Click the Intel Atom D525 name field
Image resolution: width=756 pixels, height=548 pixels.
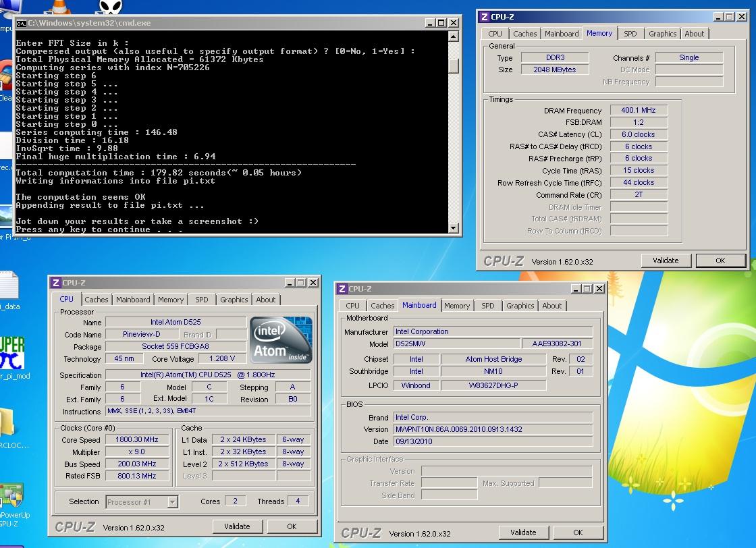175,322
